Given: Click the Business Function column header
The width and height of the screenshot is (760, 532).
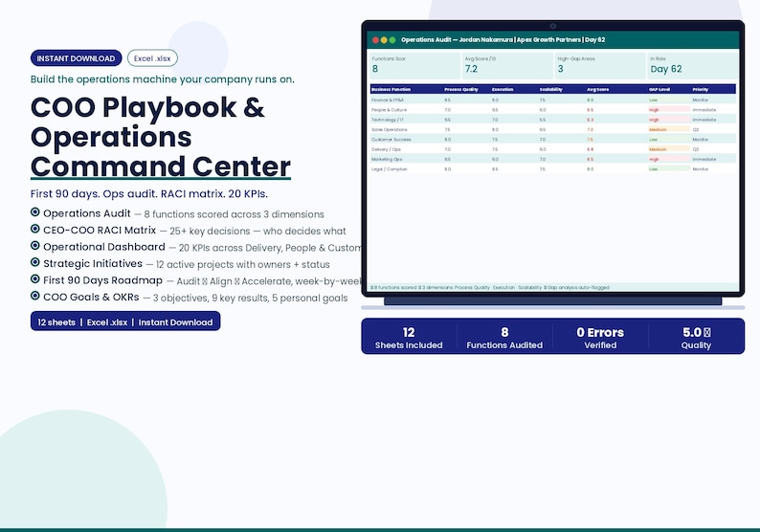Looking at the screenshot, I should coord(391,90).
